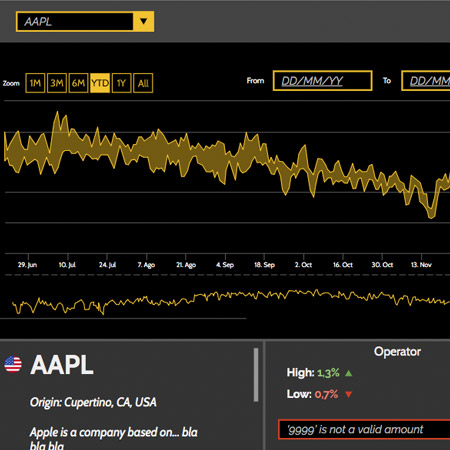Click the To date input field
Image resolution: width=450 pixels, height=450 pixels.
[x=426, y=81]
